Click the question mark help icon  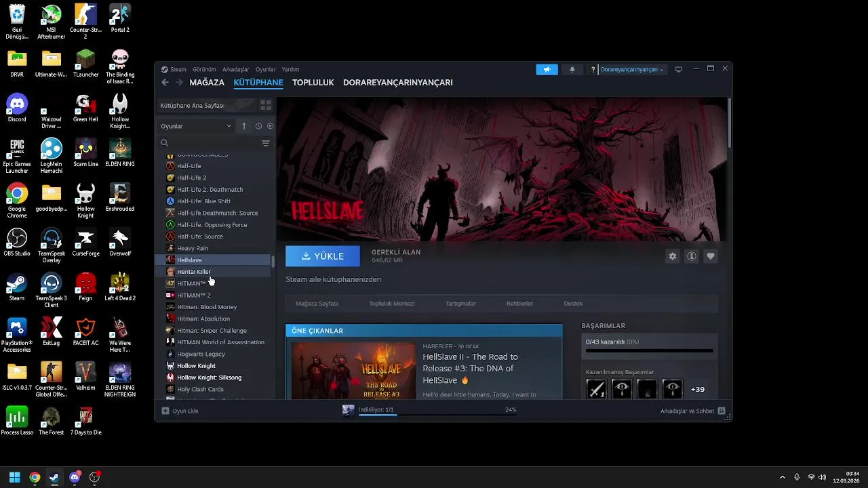tap(593, 69)
